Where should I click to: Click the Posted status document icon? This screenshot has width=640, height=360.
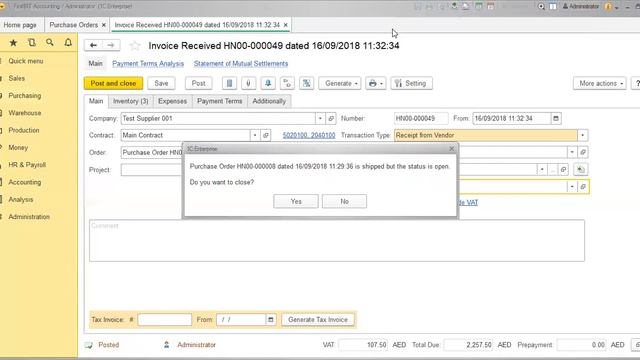pos(89,345)
